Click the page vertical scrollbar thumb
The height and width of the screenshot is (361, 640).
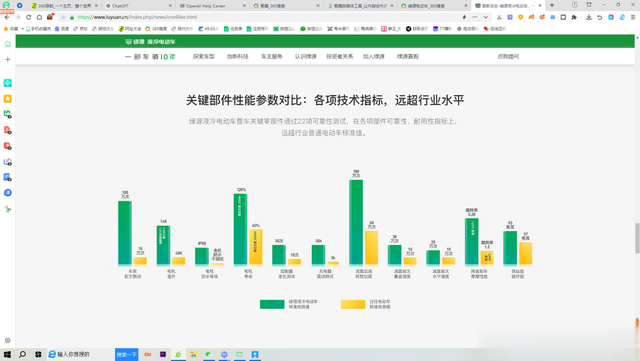tap(637, 238)
